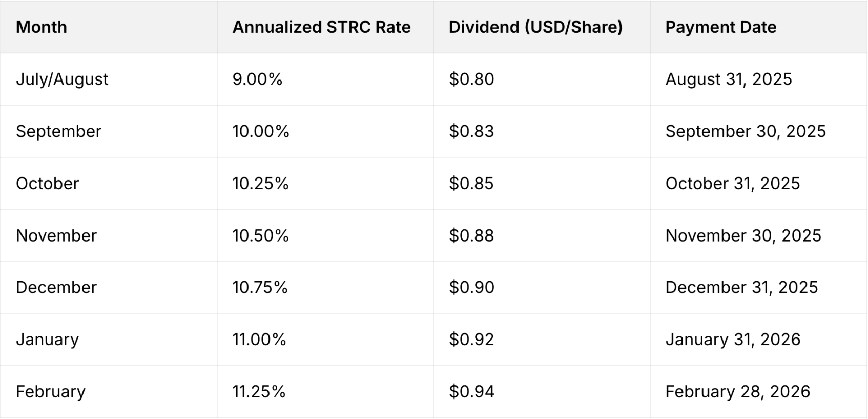The height and width of the screenshot is (419, 868).
Task: Select the September month cell
Action: tap(59, 132)
